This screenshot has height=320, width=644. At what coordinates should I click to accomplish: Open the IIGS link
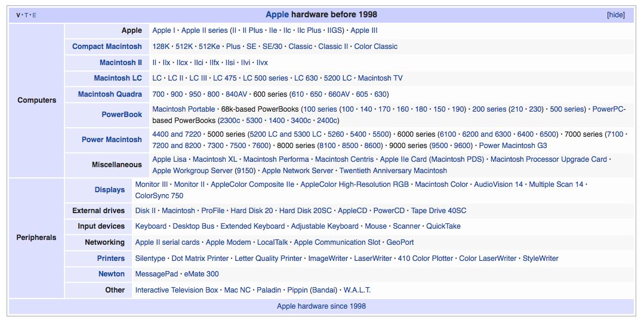[335, 30]
